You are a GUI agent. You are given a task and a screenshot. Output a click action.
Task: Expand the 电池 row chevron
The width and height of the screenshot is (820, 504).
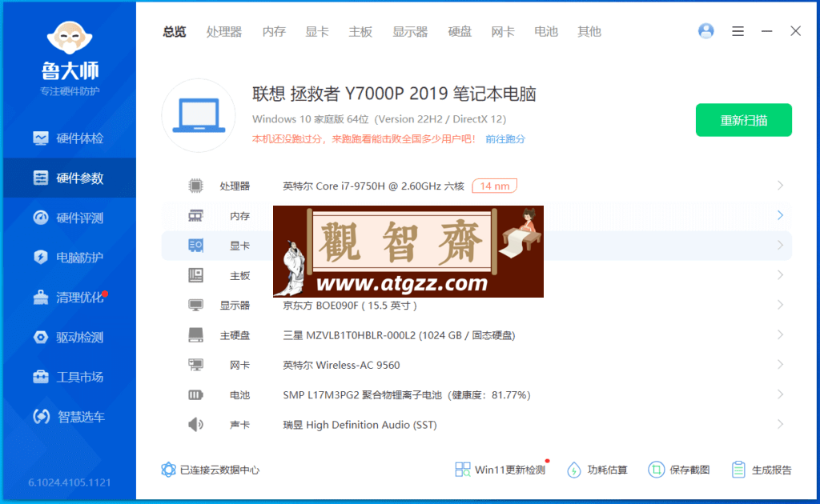[x=780, y=394]
